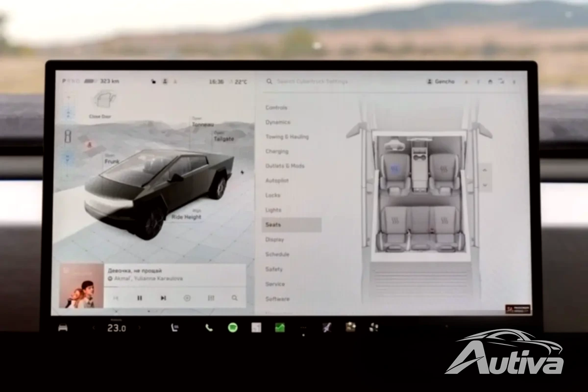Viewport: 588px width, 392px height.
Task: Open the Phone app
Action: (209, 328)
